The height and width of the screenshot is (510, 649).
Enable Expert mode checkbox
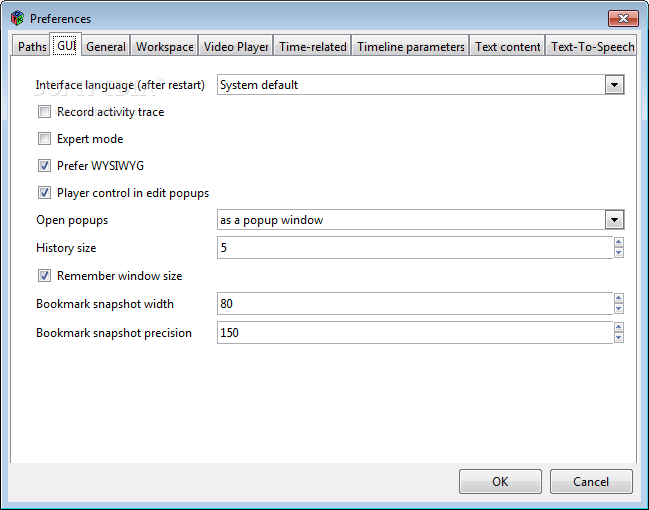(44, 138)
